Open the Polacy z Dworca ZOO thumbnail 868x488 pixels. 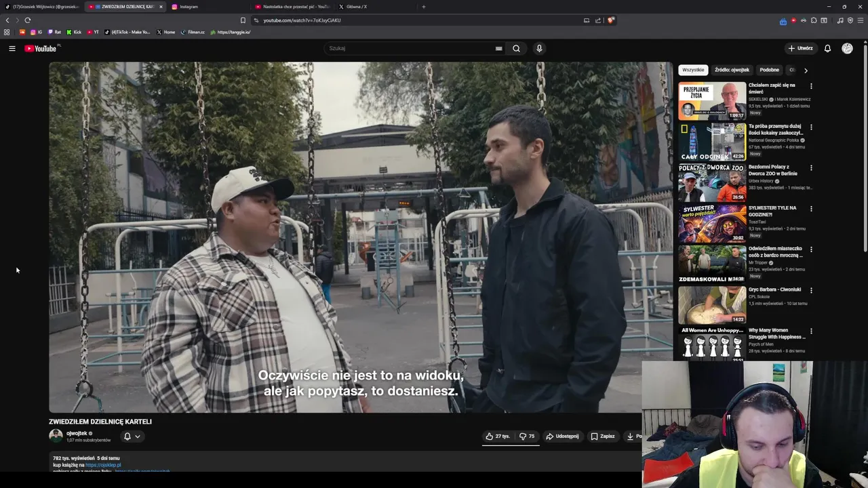tap(712, 183)
